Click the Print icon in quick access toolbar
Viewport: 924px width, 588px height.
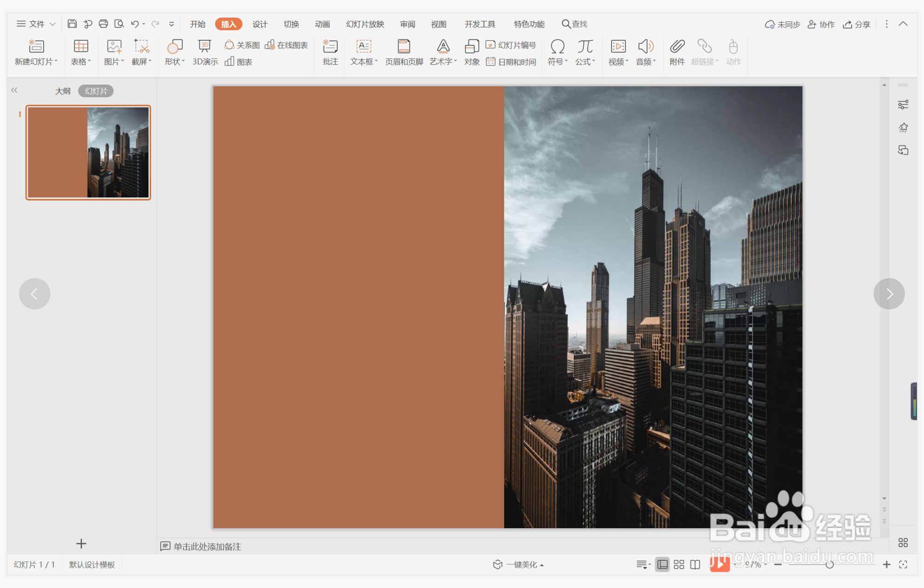coord(103,24)
